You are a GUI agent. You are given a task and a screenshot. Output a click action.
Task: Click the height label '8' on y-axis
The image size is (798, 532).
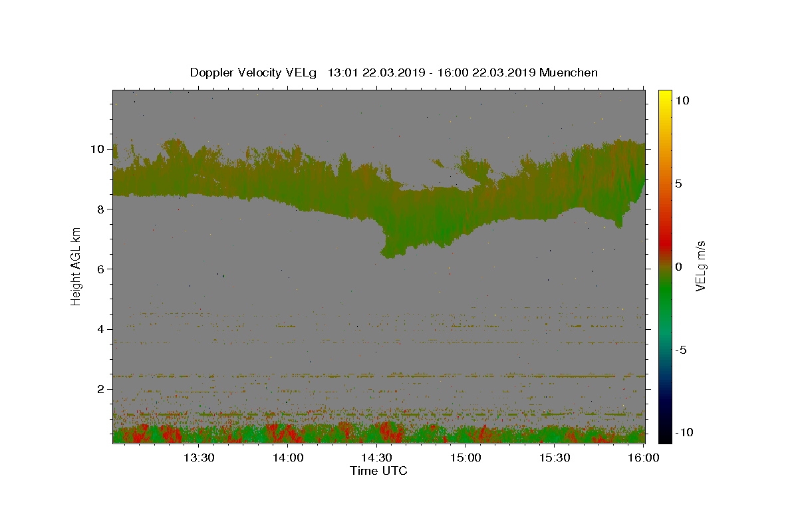[102, 209]
